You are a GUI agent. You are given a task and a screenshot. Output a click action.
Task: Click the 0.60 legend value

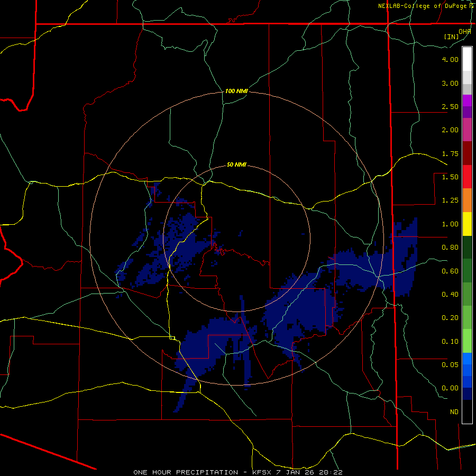click(x=450, y=271)
